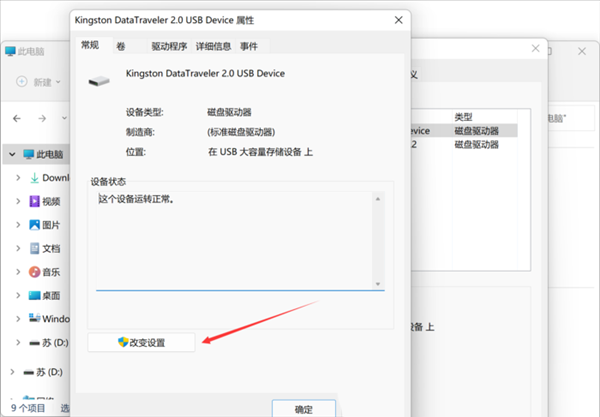600x417 pixels.
Task: Click the 桌面 desktop icon
Action: click(34, 295)
